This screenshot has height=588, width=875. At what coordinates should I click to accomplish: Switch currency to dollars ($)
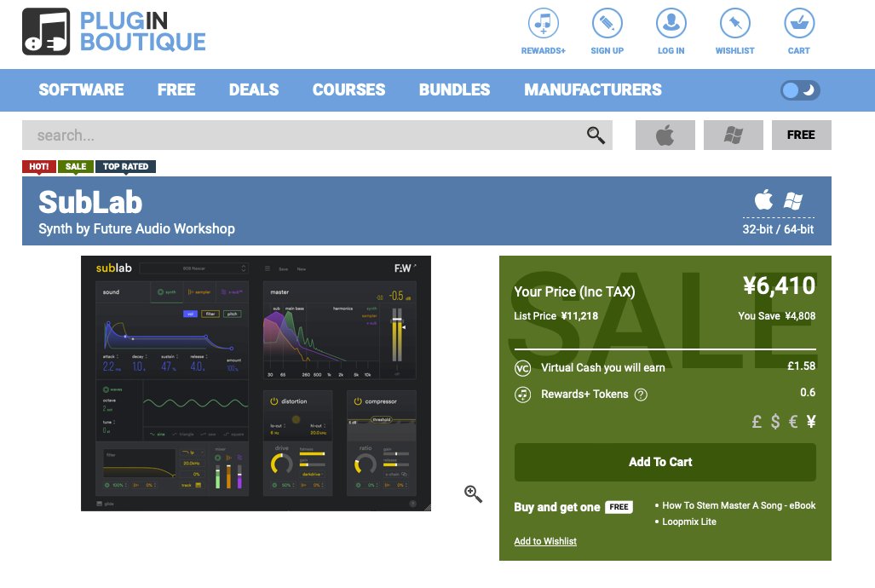(775, 422)
